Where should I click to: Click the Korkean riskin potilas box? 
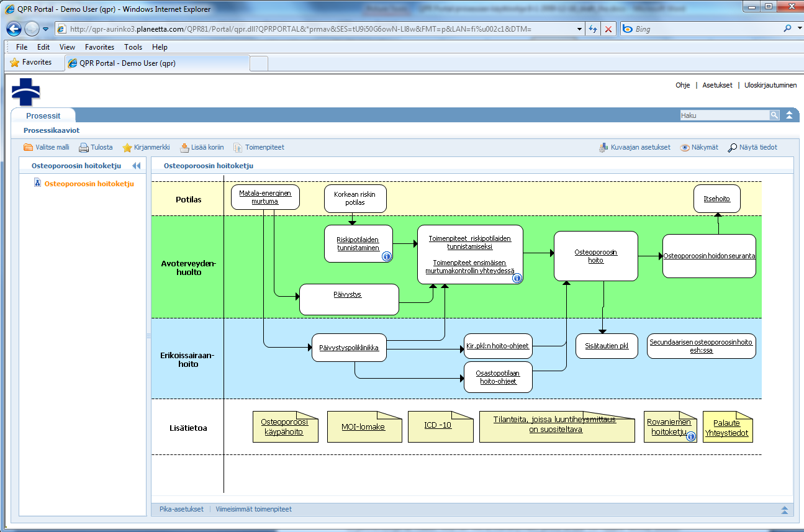(x=355, y=199)
